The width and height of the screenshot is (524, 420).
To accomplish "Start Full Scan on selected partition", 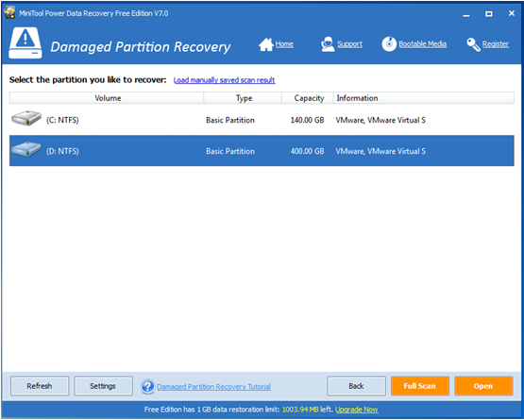I will click(x=420, y=386).
